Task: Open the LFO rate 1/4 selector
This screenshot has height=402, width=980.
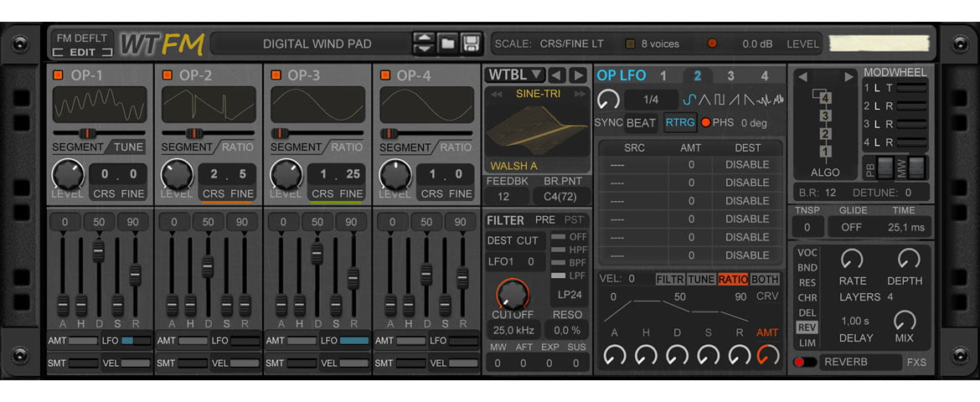Action: point(652,100)
